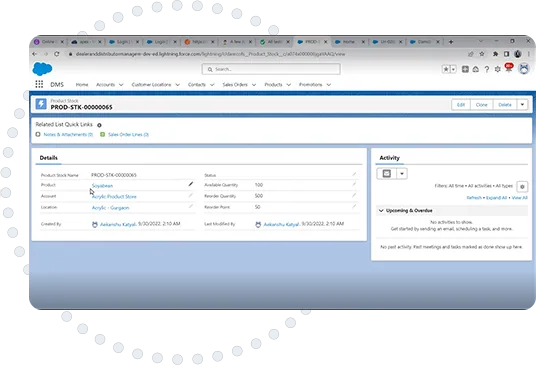Go to the Home navigation tab

coord(82,84)
